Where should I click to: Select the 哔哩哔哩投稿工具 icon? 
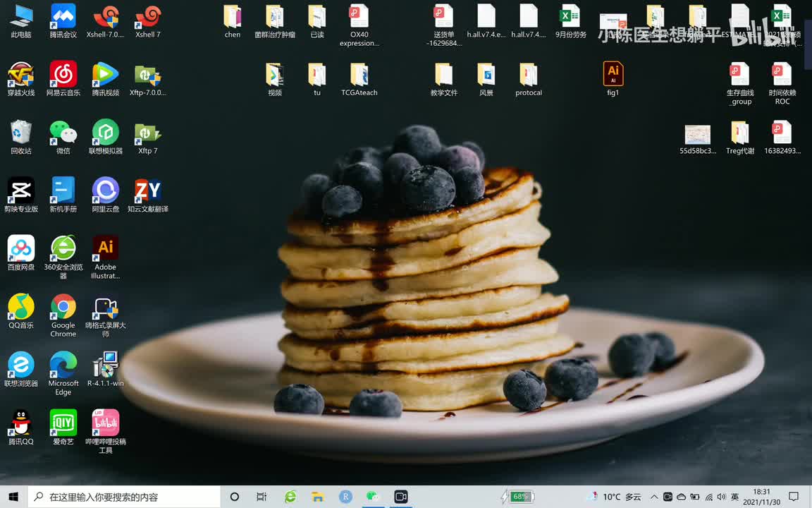point(106,432)
